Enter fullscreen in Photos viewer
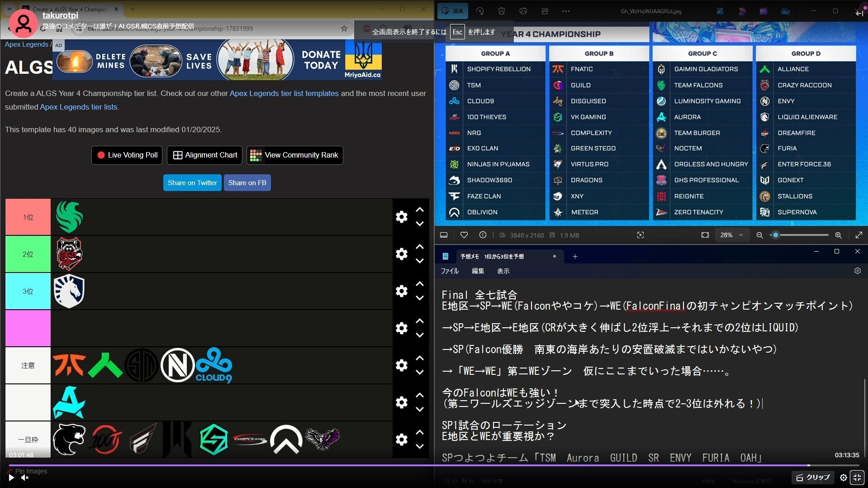The width and height of the screenshot is (868, 488). pos(859,235)
